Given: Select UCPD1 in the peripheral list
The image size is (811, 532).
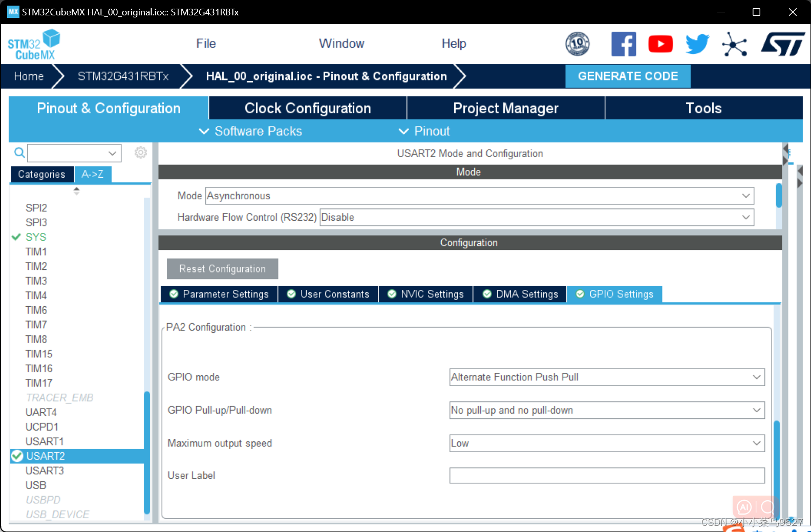Looking at the screenshot, I should point(42,427).
